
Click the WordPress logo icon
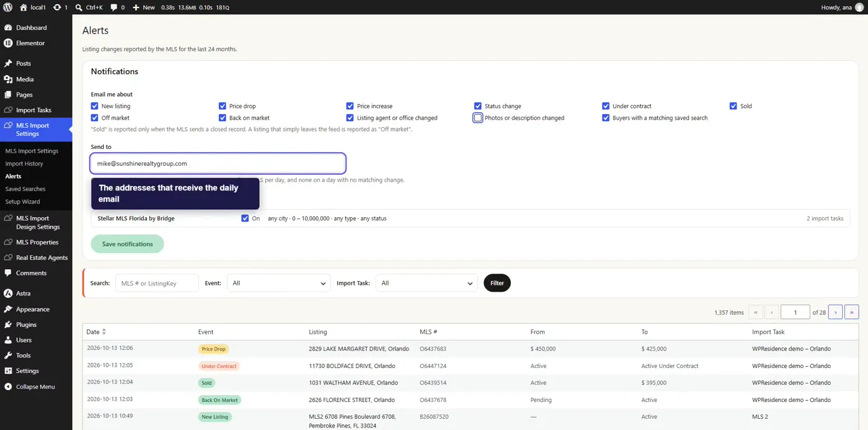(x=8, y=7)
